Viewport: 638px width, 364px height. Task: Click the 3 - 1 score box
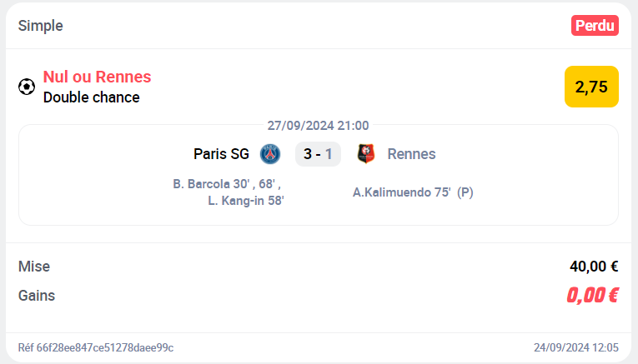click(318, 154)
